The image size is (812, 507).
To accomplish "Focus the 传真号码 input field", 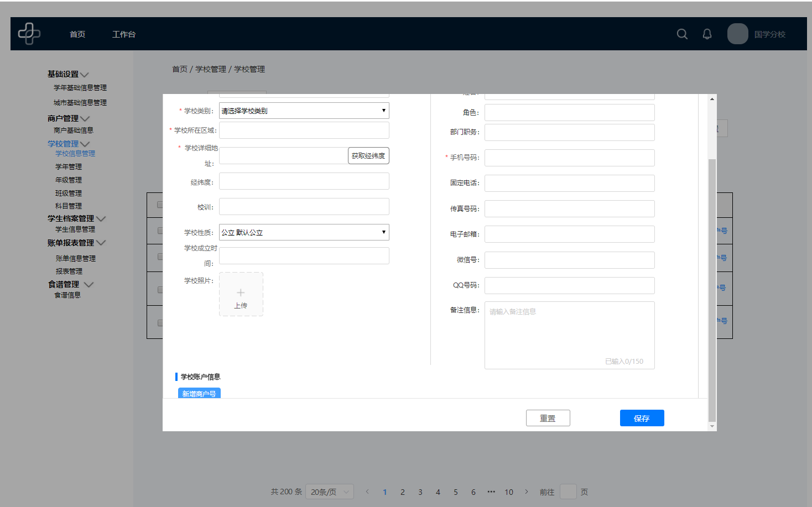I will pos(570,208).
